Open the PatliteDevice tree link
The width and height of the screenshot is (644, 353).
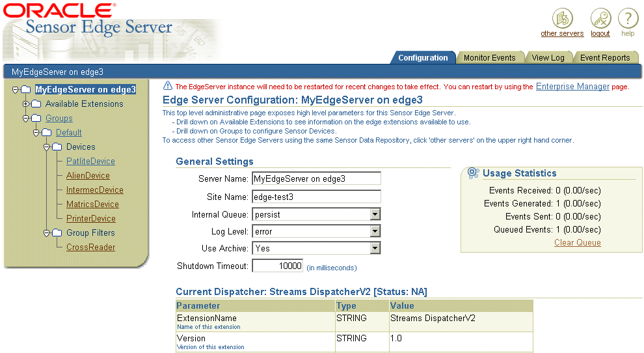pyautogui.click(x=91, y=162)
